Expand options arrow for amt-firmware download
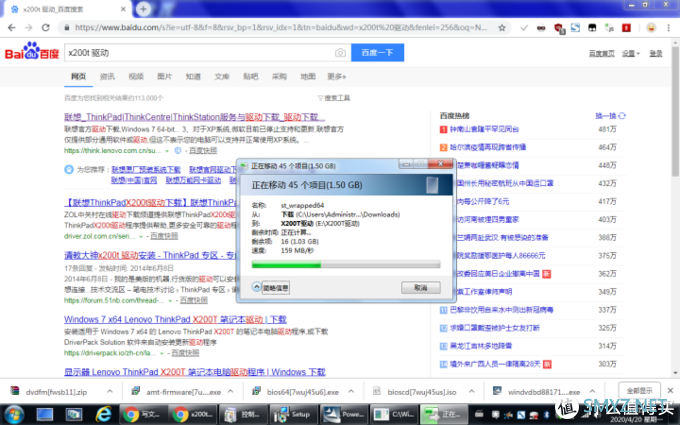680x425 pixels. click(231, 391)
